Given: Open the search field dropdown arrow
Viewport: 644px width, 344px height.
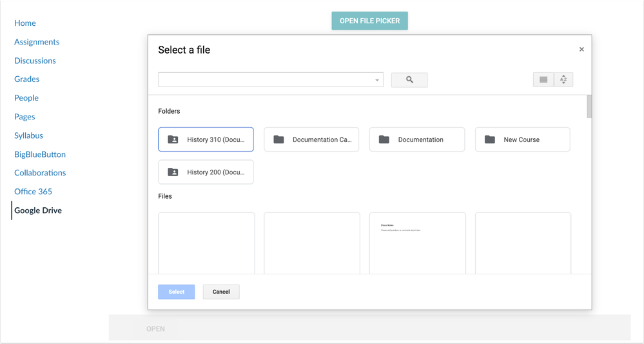Looking at the screenshot, I should (x=376, y=80).
